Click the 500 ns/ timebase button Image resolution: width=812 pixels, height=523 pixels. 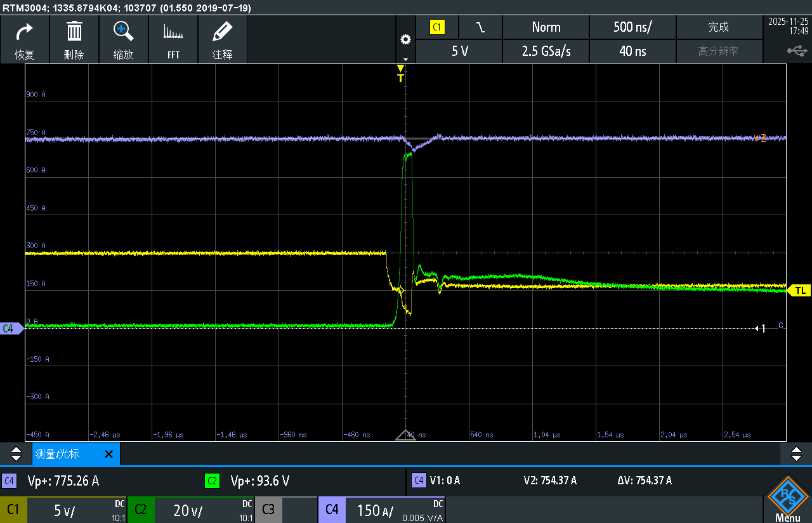point(632,27)
